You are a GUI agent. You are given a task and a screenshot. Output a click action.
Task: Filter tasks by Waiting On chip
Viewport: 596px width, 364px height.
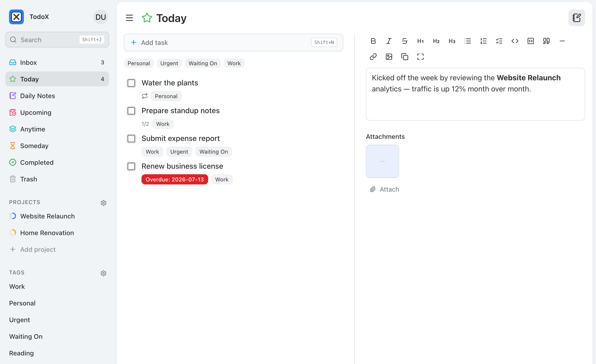pos(203,63)
